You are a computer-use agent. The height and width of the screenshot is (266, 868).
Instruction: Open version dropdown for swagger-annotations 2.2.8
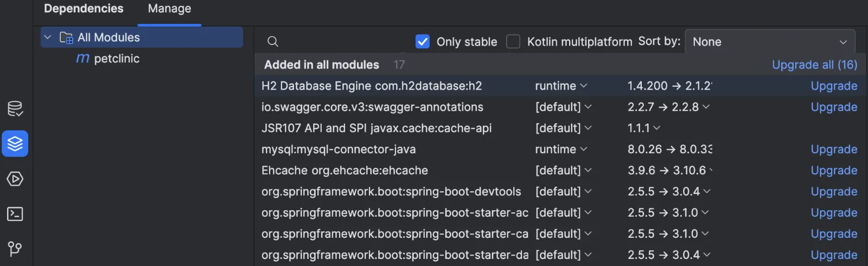(x=706, y=107)
